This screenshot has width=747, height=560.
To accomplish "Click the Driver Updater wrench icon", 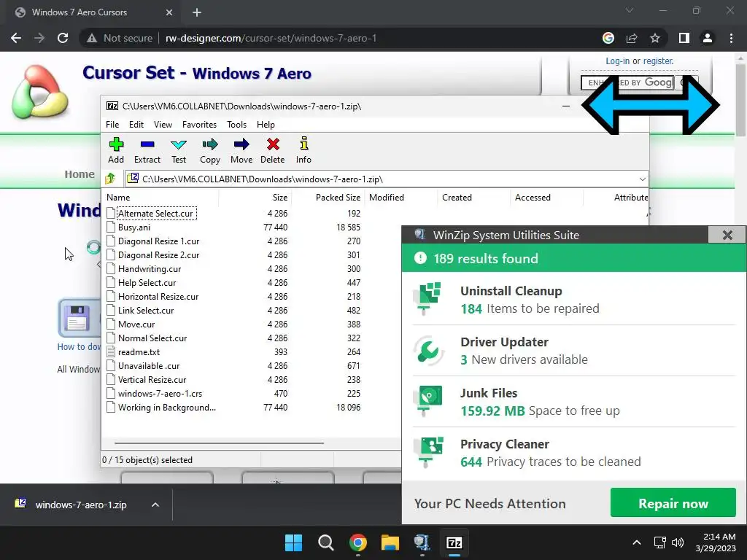I will pyautogui.click(x=427, y=351).
